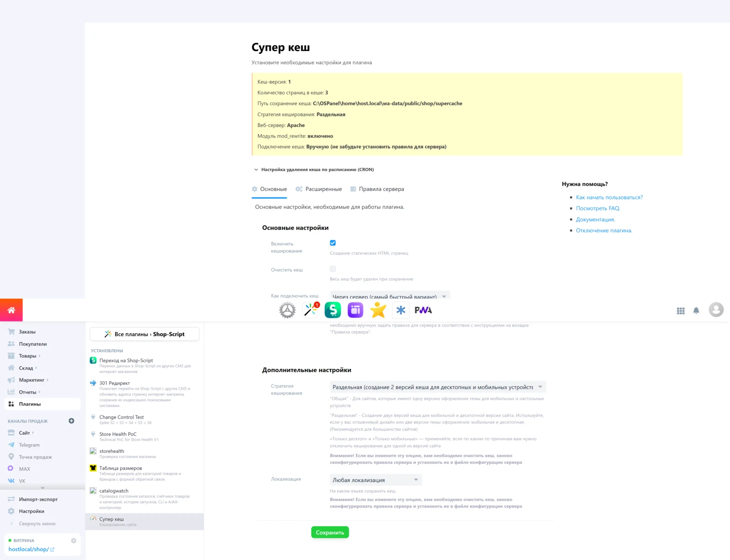Select 301 Редирект plugin in list
The width and height of the screenshot is (730, 560).
point(145,394)
